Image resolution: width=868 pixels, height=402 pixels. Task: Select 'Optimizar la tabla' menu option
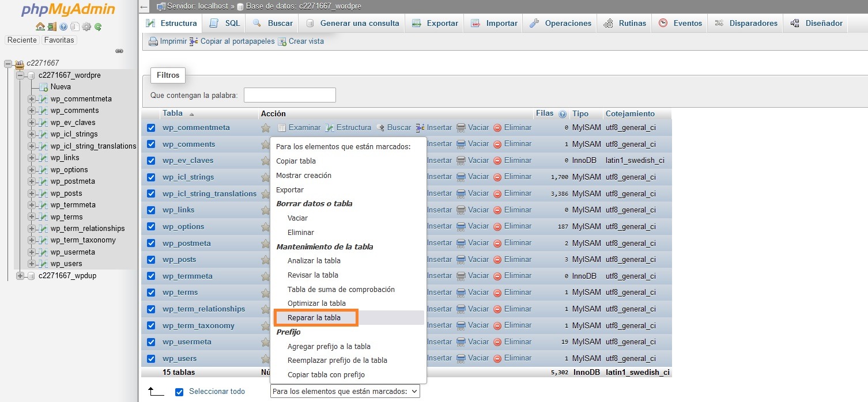316,304
